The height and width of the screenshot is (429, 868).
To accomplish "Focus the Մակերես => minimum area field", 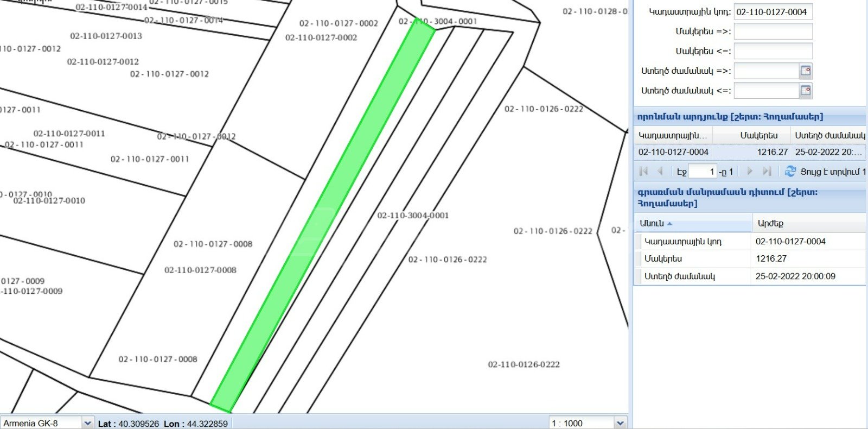I will tap(773, 31).
